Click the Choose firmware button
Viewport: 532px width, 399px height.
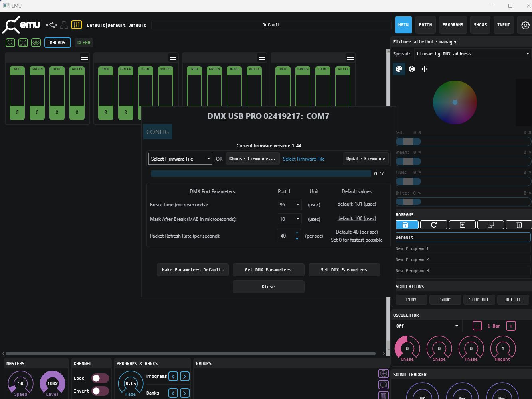click(253, 159)
